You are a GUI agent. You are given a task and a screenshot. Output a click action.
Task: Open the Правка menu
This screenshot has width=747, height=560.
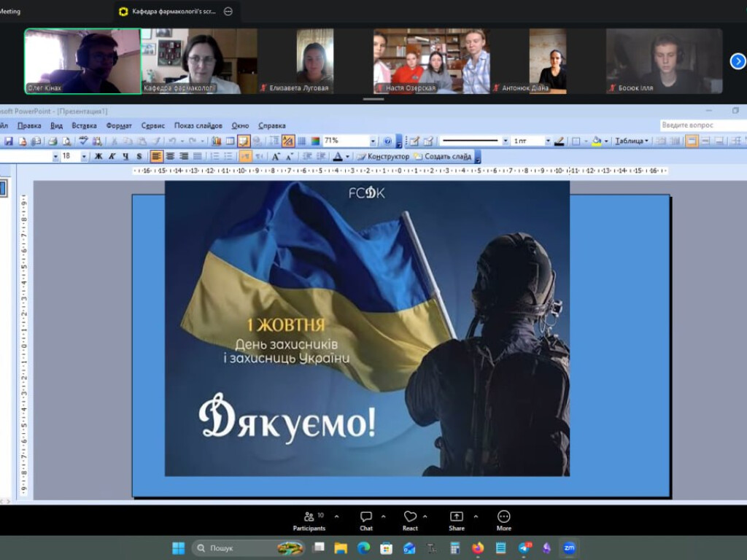point(29,125)
